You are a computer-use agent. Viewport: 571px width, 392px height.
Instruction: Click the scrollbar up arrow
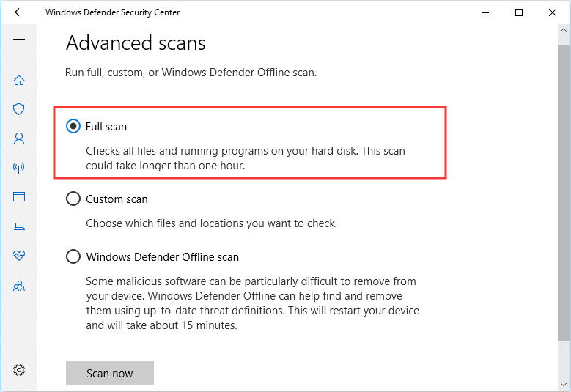point(564,31)
